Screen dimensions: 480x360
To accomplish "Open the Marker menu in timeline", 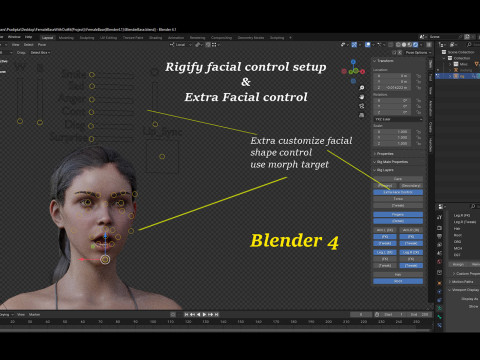I will 34,315.
